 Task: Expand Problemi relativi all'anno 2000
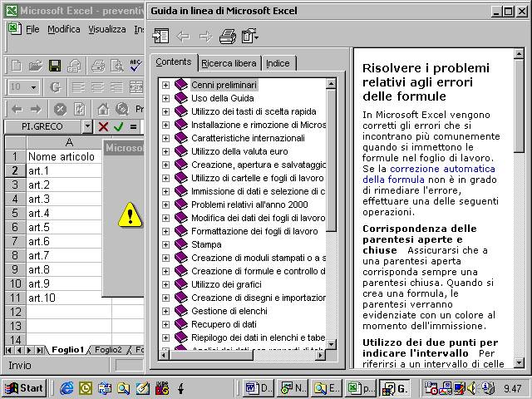click(x=165, y=204)
